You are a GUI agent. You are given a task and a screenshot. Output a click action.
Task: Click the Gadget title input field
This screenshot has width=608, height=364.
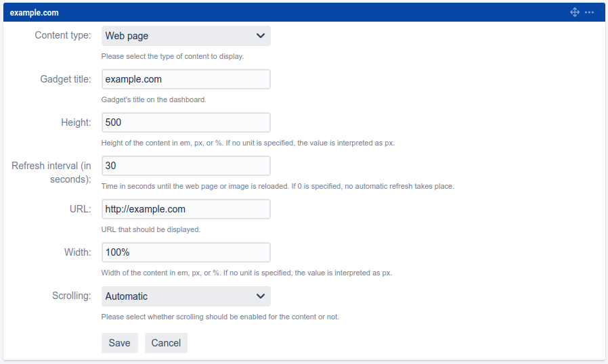[186, 79]
